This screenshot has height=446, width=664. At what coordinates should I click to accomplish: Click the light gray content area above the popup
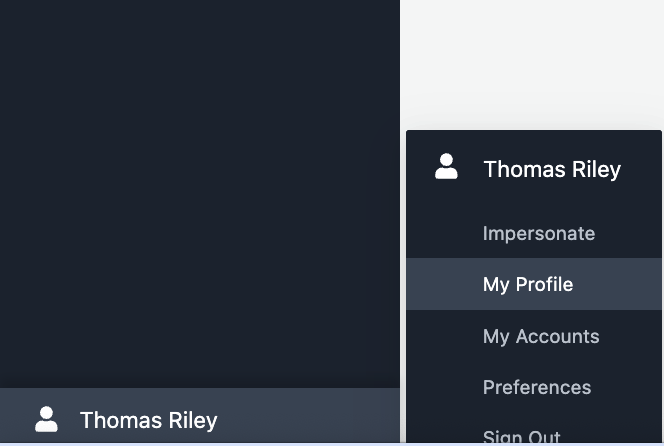coord(532,60)
